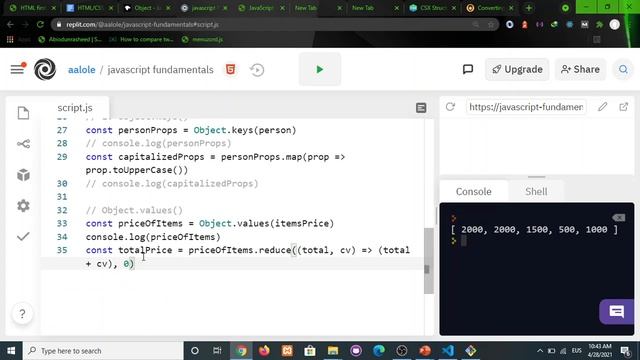
Task: Refresh the webview preview
Action: point(450,107)
